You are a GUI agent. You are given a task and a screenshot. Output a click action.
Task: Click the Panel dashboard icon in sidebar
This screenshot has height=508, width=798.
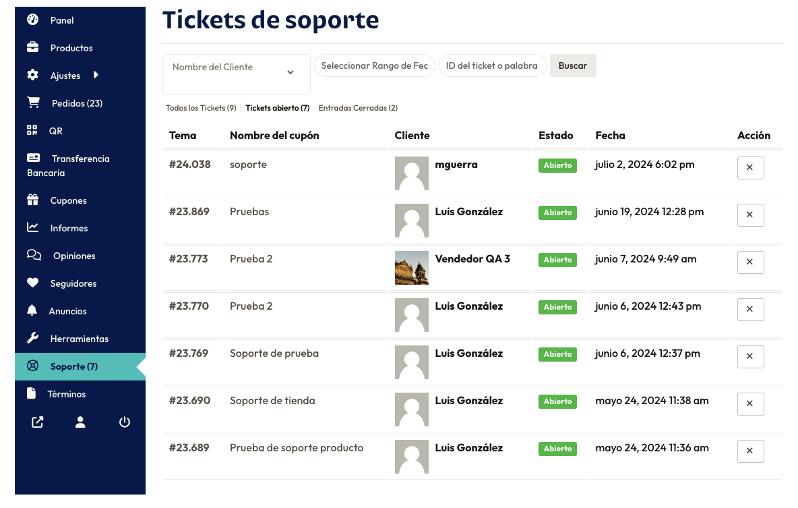pyautogui.click(x=33, y=20)
